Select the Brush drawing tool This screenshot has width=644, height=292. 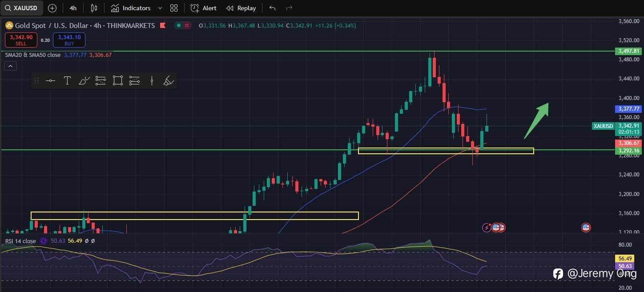(84, 80)
